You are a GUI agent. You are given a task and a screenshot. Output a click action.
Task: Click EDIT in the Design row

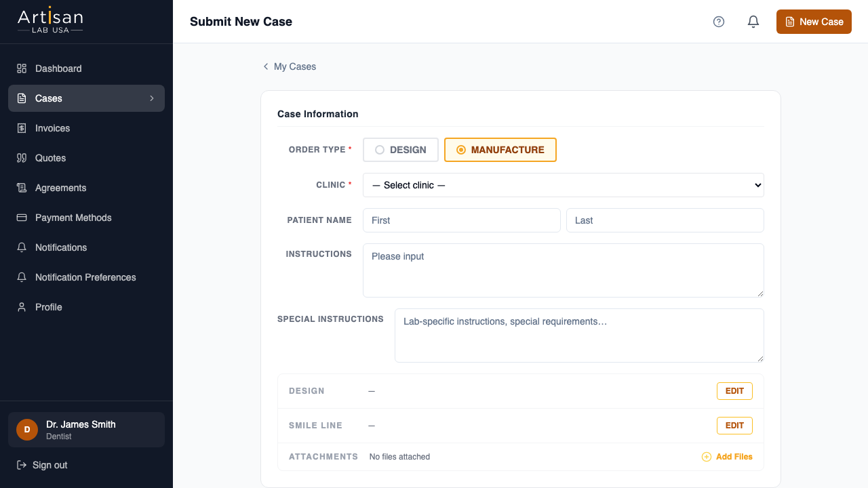[x=734, y=391]
